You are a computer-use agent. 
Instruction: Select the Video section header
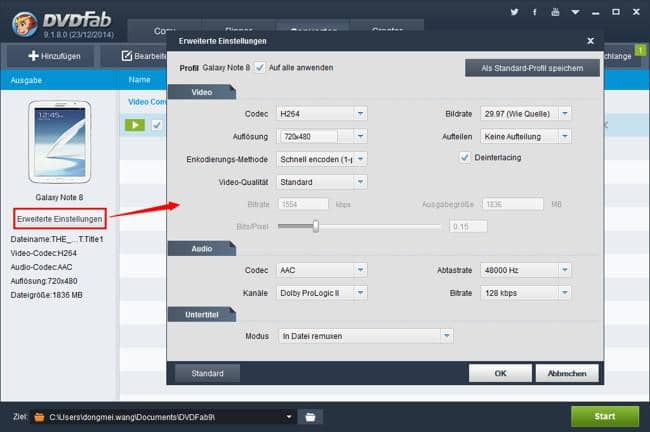[202, 92]
